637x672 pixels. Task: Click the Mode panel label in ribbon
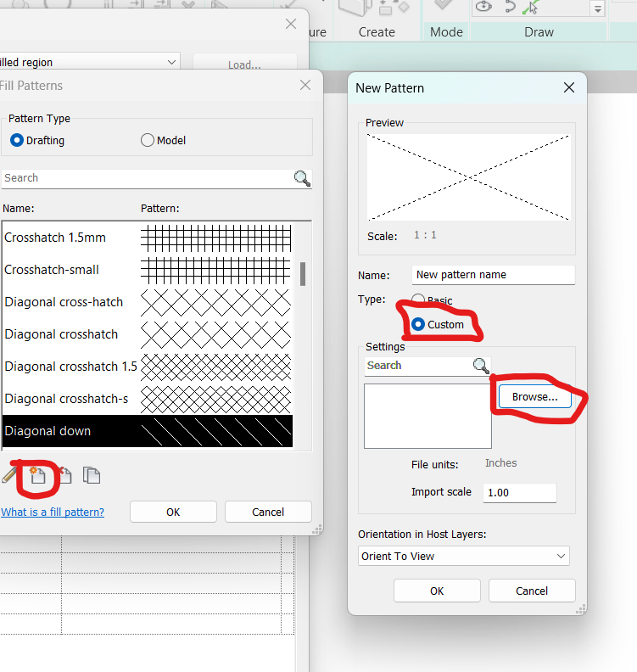coord(446,32)
